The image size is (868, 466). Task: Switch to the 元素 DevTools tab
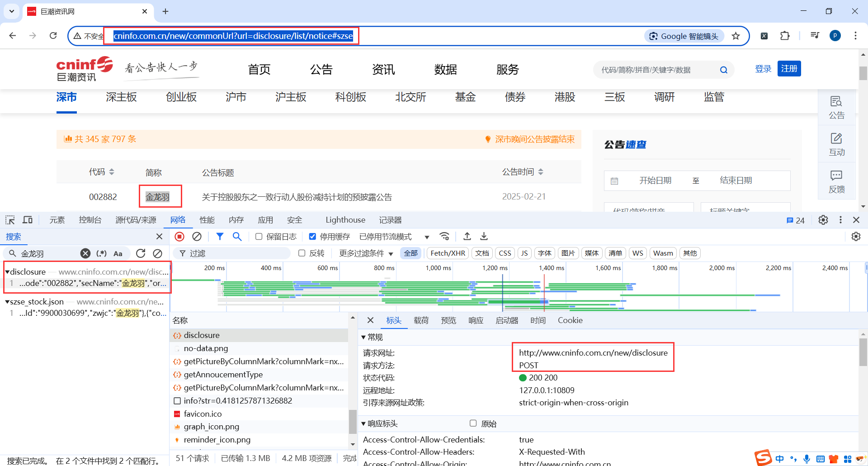point(57,220)
